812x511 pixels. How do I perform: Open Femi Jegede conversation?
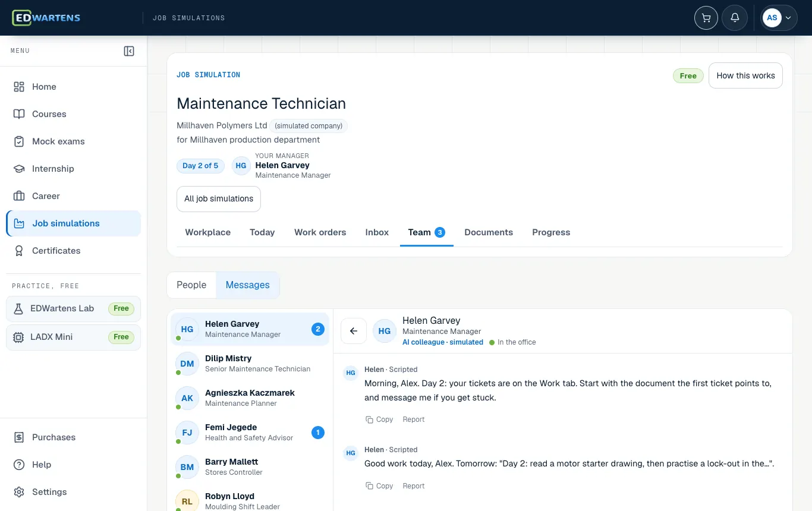[x=250, y=433]
